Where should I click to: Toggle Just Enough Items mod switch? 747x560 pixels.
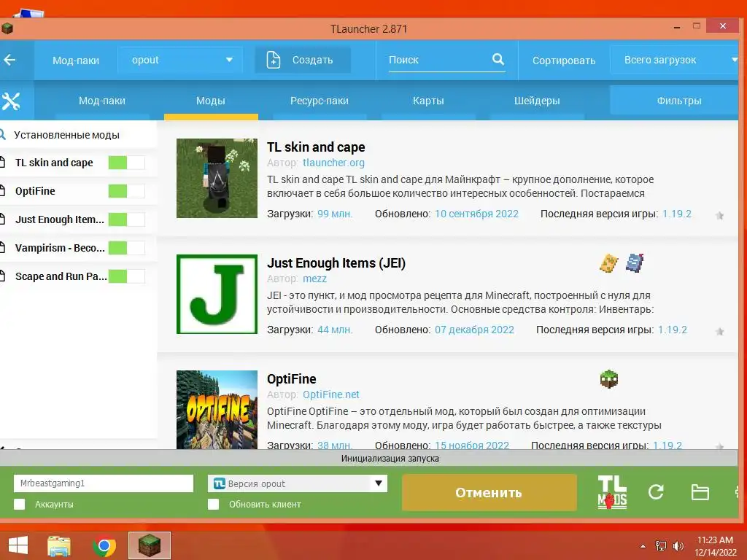(x=126, y=219)
